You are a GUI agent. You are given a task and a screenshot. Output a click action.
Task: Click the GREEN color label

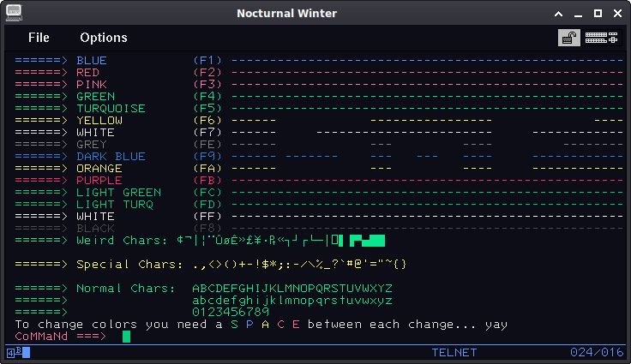point(96,97)
